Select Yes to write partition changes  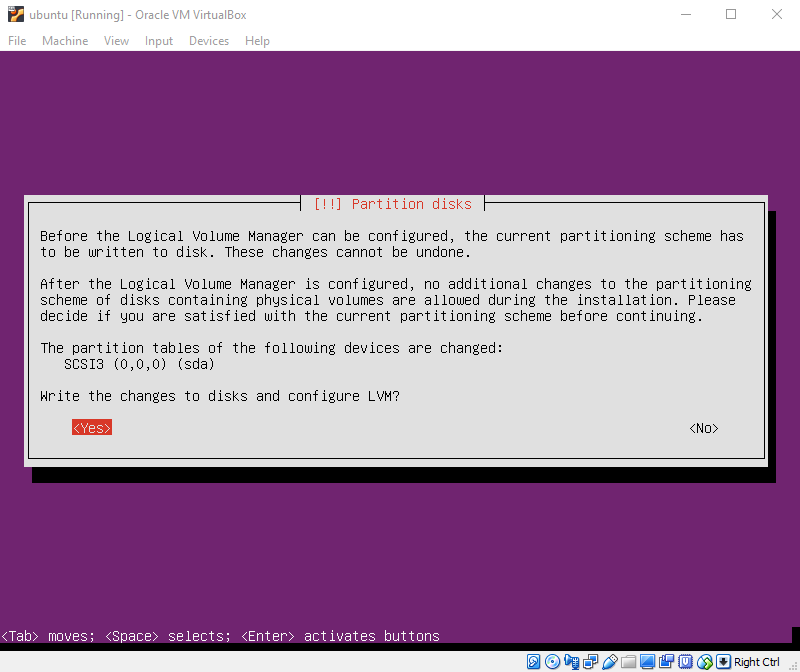coord(91,427)
